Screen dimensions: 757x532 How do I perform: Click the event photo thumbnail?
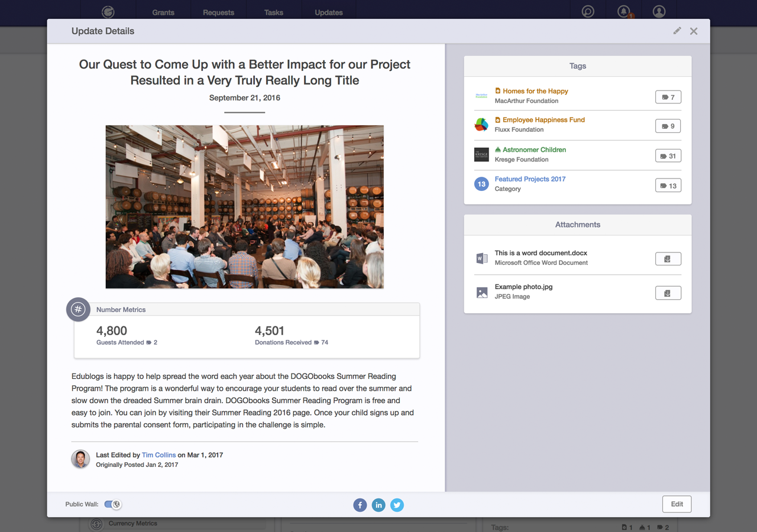pos(244,207)
